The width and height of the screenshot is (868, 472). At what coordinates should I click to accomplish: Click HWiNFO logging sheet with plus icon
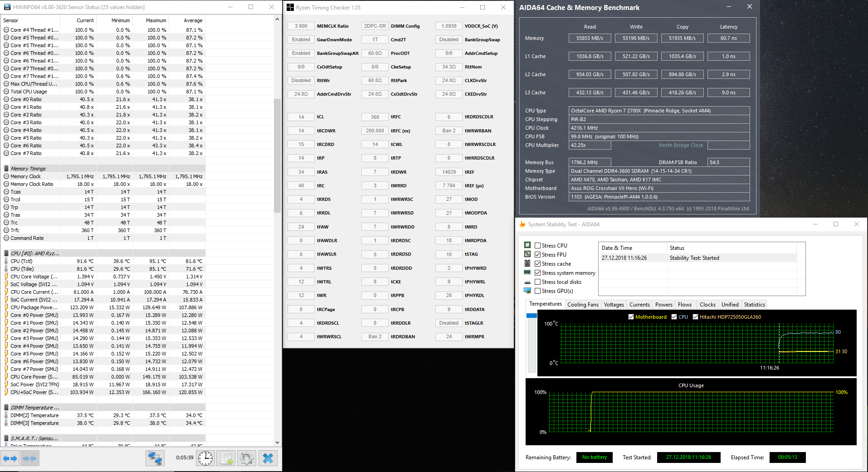click(226, 458)
